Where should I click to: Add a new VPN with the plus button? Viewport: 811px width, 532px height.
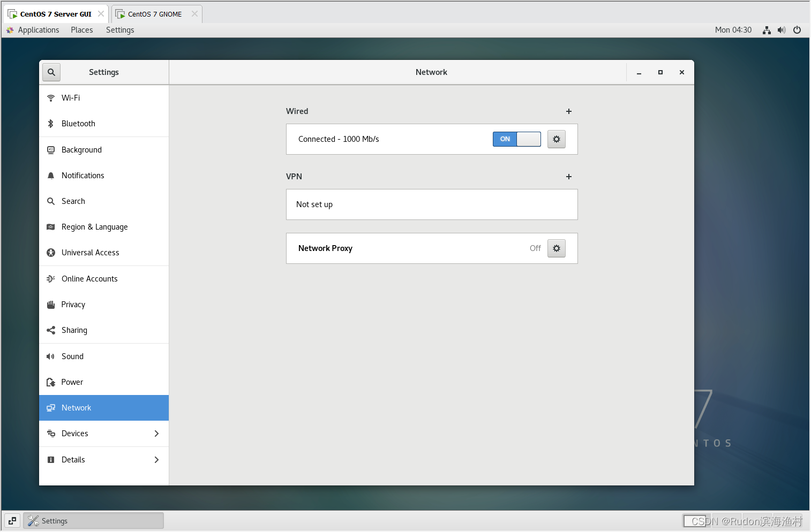coord(568,176)
